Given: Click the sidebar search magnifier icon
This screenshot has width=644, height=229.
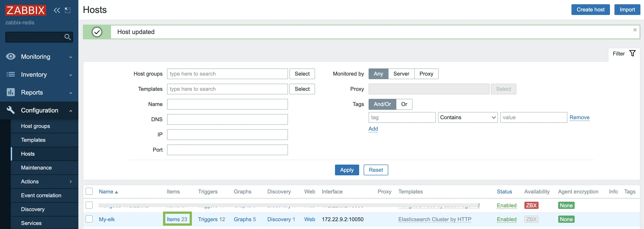Looking at the screenshot, I should click(67, 37).
